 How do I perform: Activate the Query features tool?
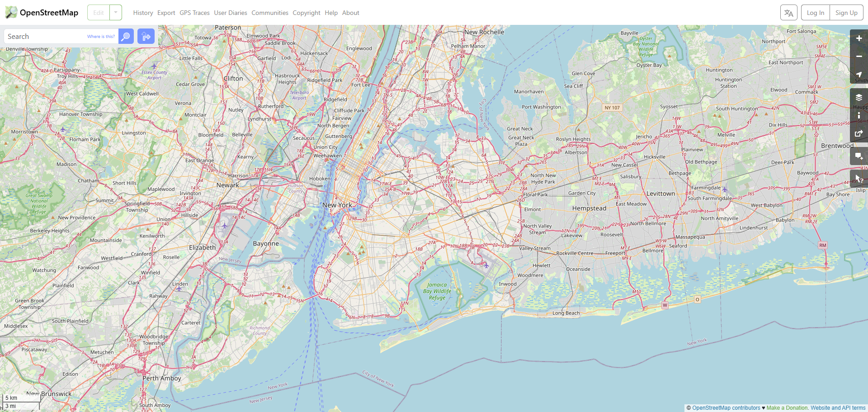(859, 179)
